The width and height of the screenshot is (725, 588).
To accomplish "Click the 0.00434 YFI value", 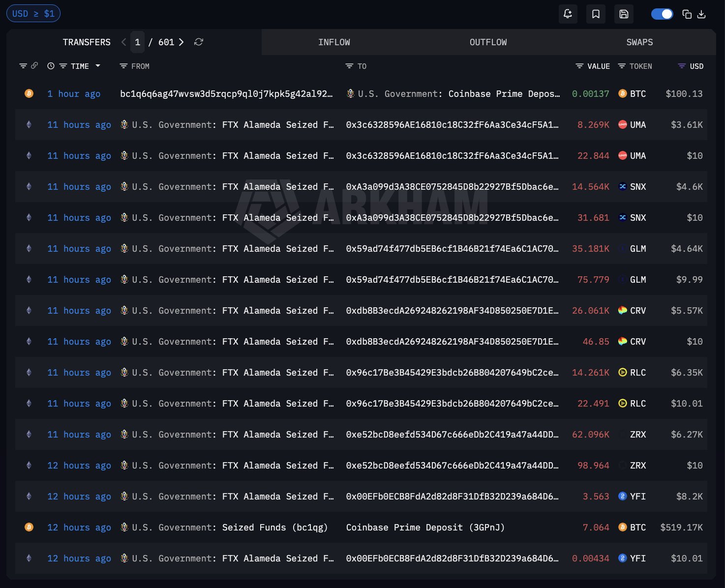I will 590,559.
